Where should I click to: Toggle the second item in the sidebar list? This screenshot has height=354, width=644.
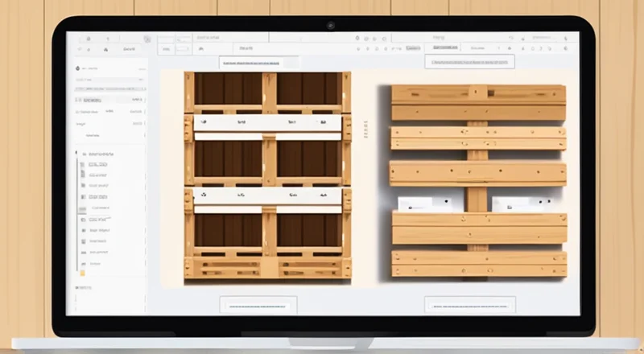click(97, 175)
